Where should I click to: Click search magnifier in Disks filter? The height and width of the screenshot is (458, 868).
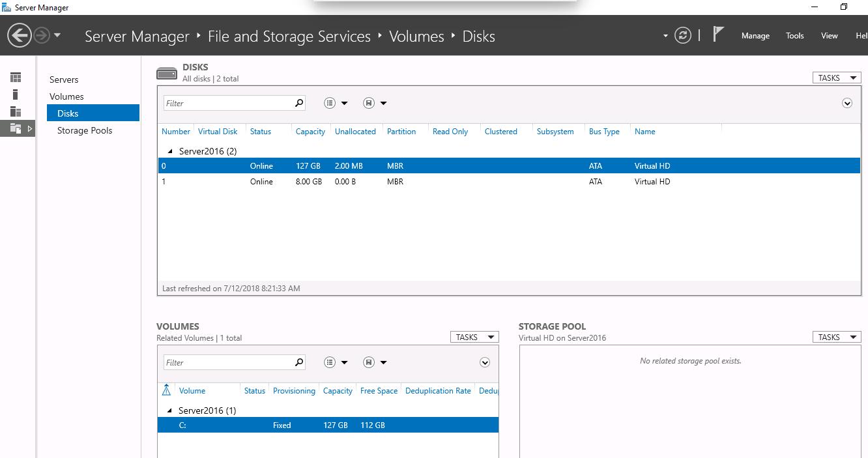tap(299, 103)
